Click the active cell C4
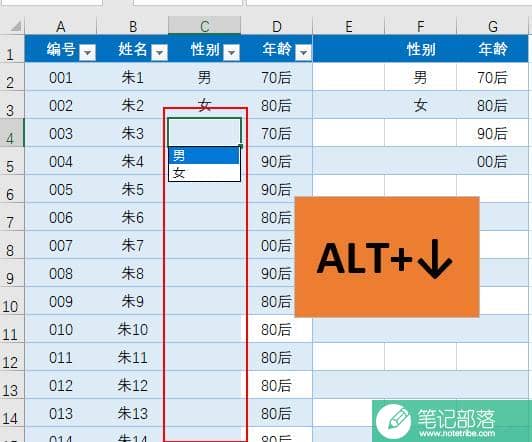532x442 pixels. pyautogui.click(x=205, y=132)
